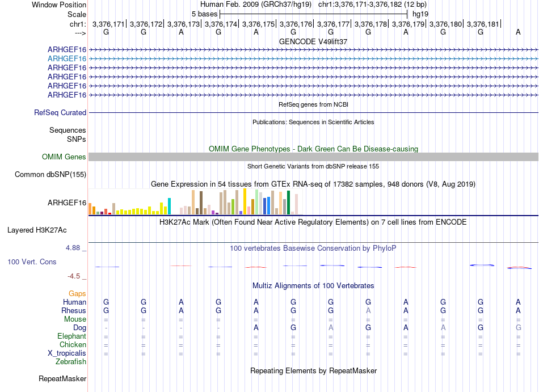
Task: Click the OMIM Genes track label
Action: tap(64, 157)
